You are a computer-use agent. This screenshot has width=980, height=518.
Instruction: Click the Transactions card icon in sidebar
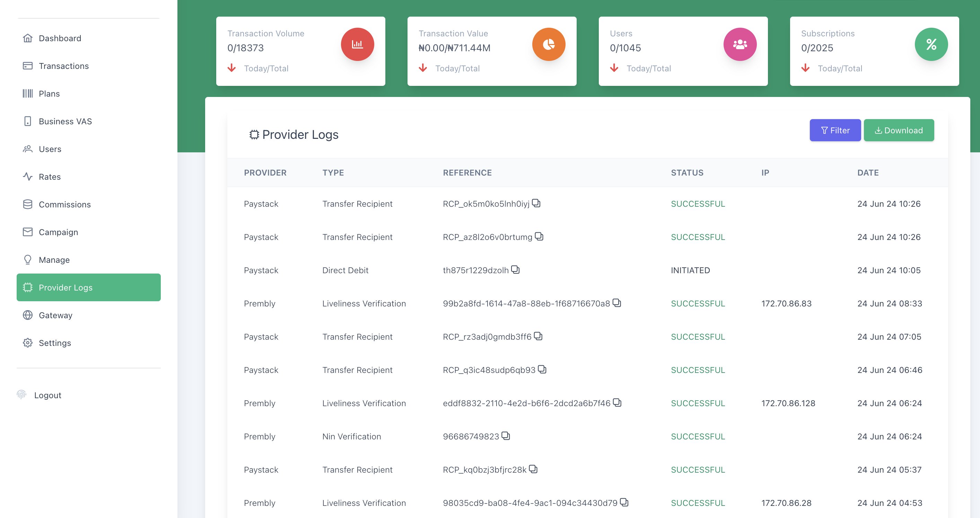click(28, 66)
